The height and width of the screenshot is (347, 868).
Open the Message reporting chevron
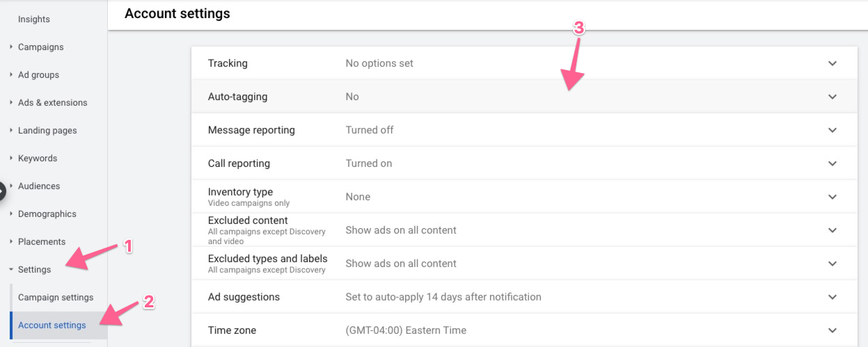tap(833, 130)
